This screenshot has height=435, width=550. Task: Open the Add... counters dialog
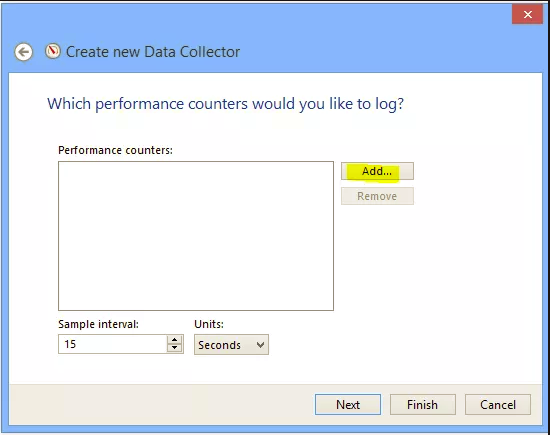[377, 171]
